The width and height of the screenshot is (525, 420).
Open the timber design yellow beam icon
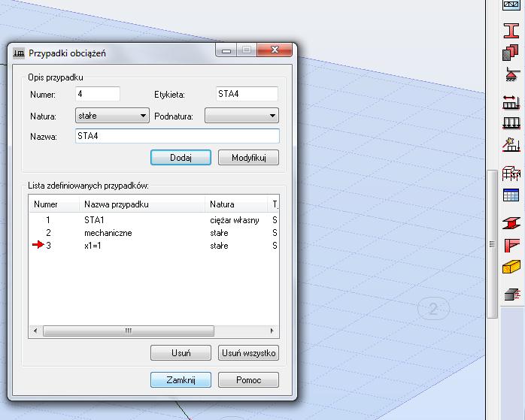click(x=511, y=267)
